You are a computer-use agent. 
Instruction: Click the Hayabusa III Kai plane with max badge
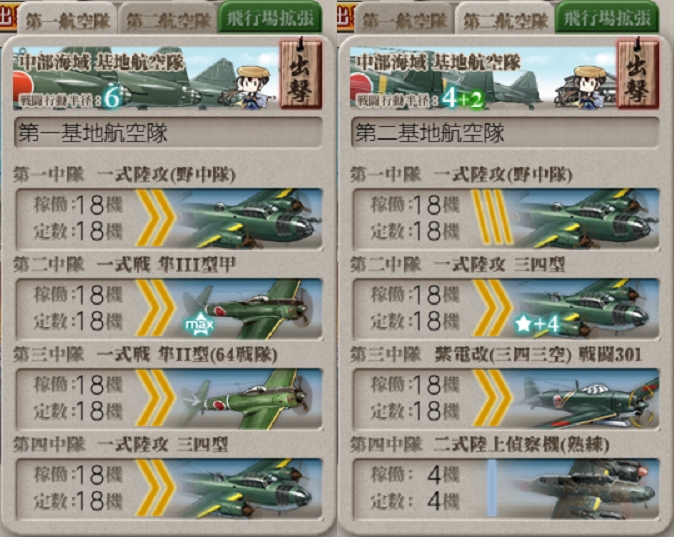(x=169, y=308)
